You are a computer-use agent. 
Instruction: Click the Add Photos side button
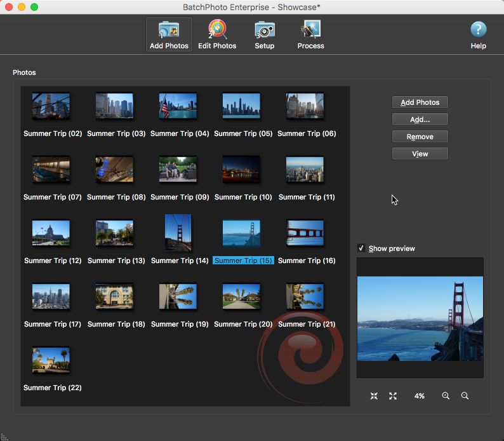420,102
